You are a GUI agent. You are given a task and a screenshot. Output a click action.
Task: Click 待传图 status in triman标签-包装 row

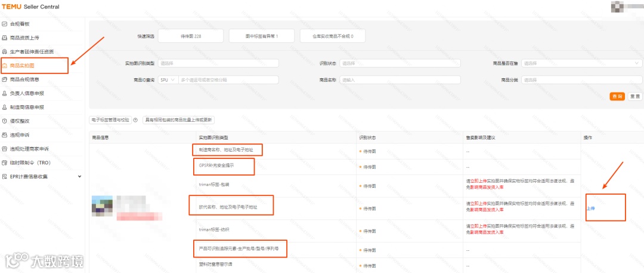[367, 186]
